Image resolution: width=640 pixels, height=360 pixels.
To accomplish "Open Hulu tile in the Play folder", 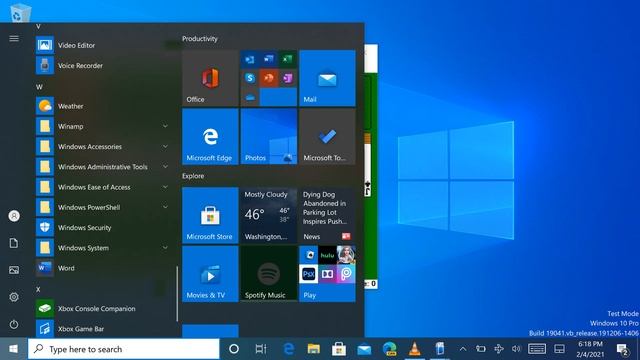I will point(327,255).
